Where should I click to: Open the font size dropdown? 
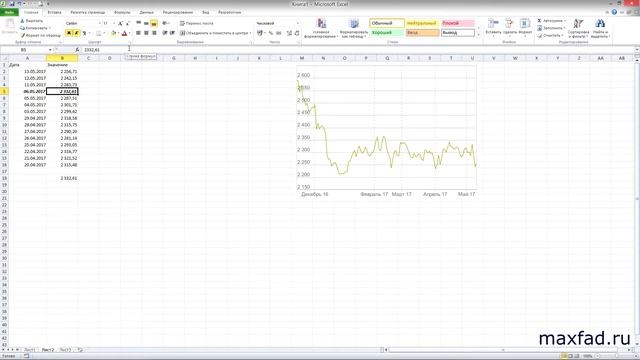113,23
